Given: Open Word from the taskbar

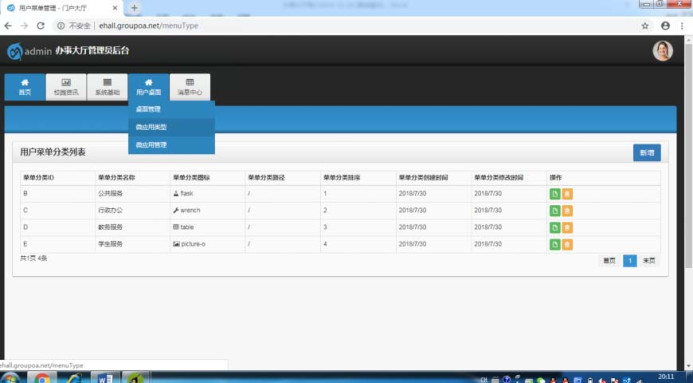Looking at the screenshot, I should click(105, 378).
